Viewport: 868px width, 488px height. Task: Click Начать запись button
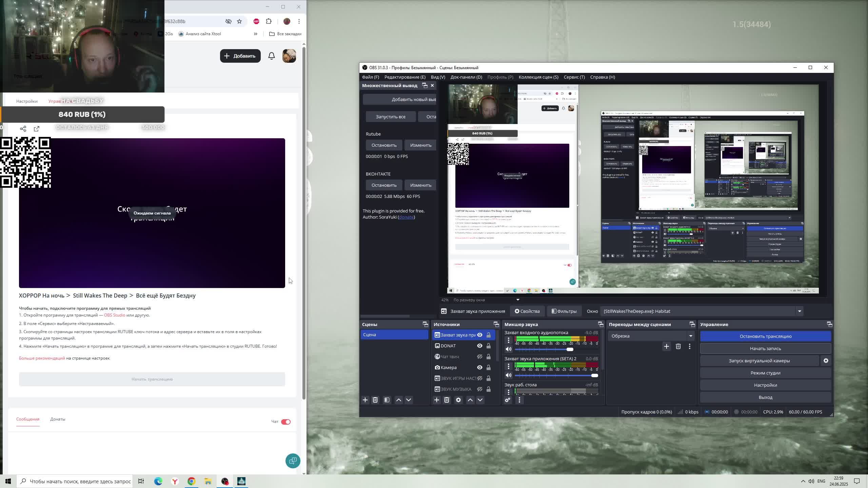pos(766,348)
